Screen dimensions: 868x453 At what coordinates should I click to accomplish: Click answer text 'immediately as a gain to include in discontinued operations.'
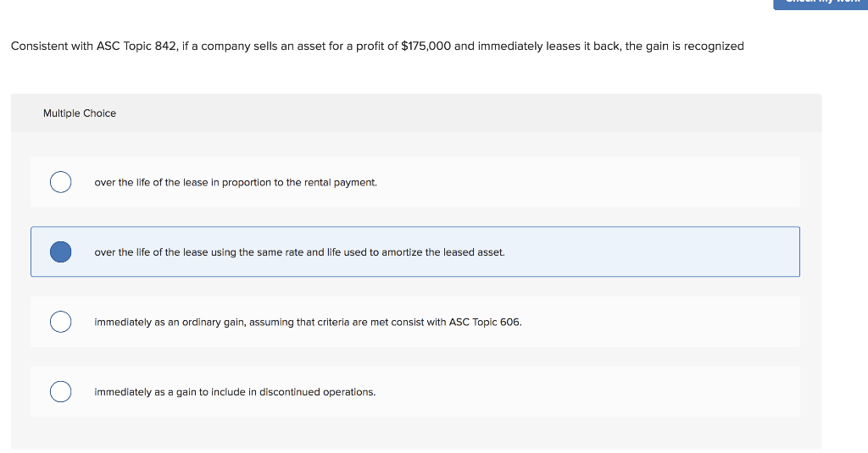tap(235, 391)
